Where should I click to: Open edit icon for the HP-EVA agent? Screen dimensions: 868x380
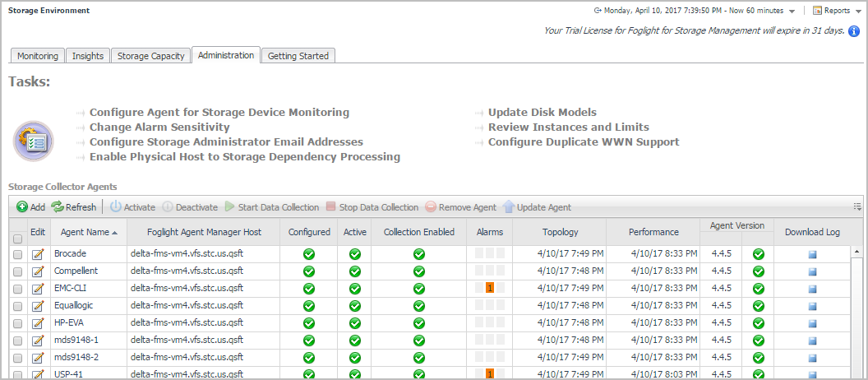[x=38, y=322]
